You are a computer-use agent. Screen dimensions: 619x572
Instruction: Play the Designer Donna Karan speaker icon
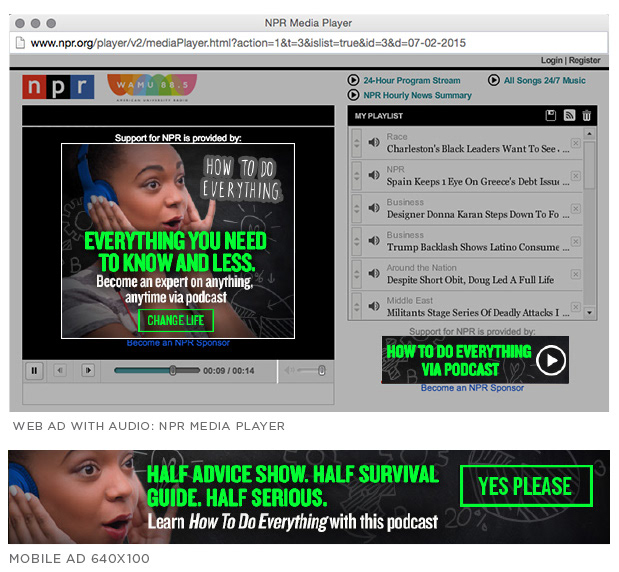coord(374,208)
